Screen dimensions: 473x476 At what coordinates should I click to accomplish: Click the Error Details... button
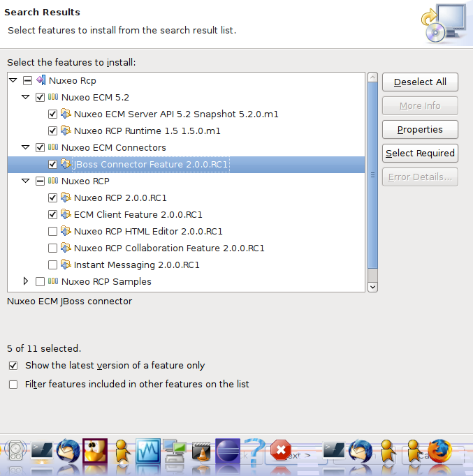(420, 177)
